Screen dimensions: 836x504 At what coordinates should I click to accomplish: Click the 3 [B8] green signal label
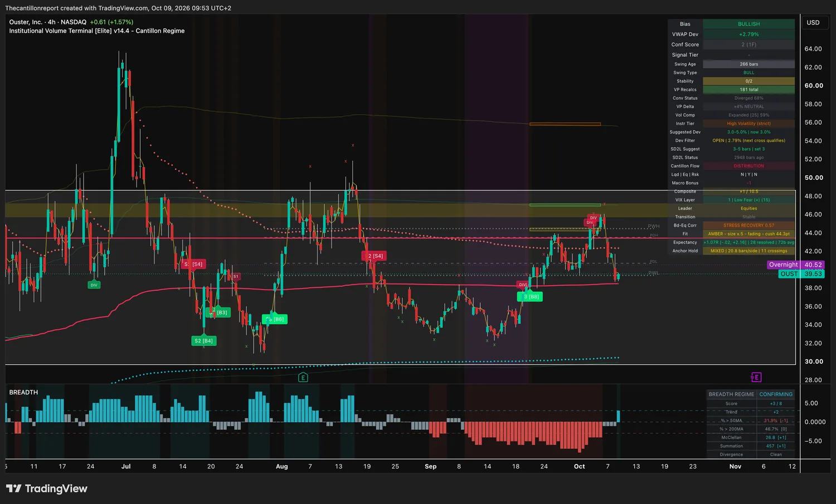click(531, 297)
